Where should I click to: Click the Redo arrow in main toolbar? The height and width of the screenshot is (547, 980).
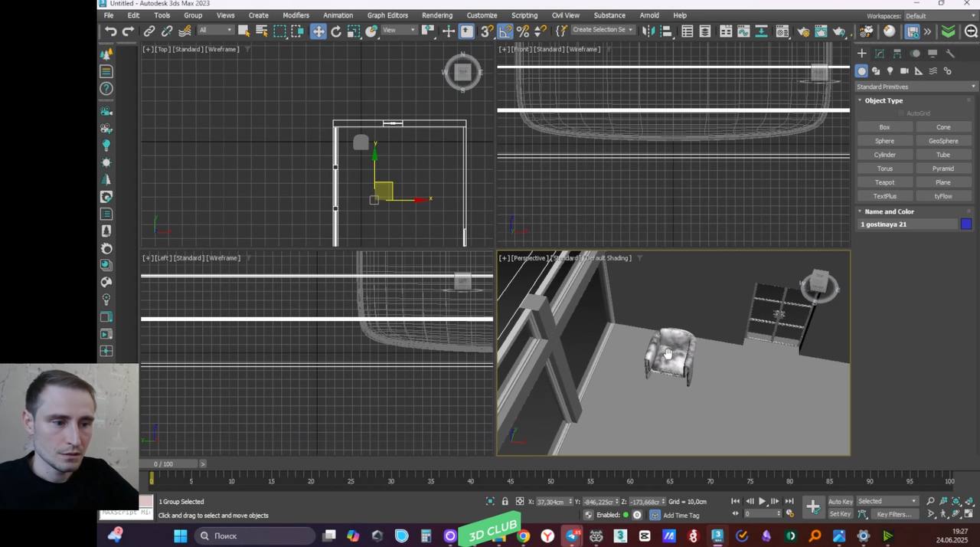128,31
